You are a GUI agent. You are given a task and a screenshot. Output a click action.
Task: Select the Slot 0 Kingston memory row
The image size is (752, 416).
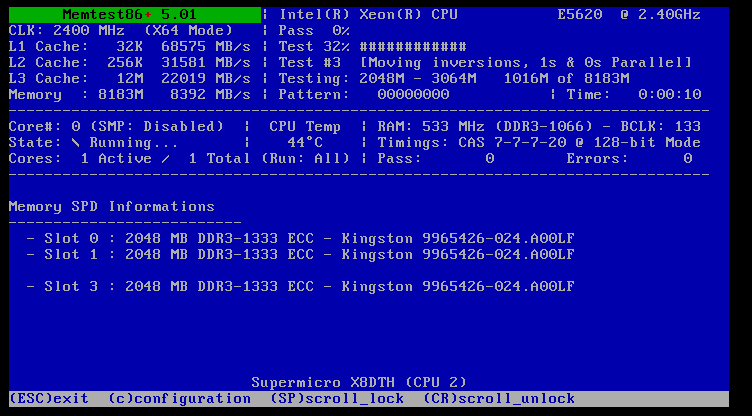coord(300,238)
